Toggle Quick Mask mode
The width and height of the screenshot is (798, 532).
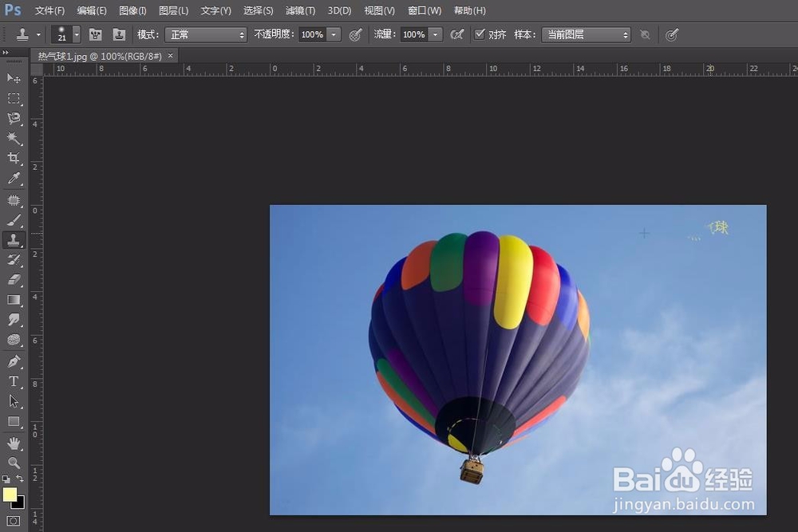(x=14, y=521)
